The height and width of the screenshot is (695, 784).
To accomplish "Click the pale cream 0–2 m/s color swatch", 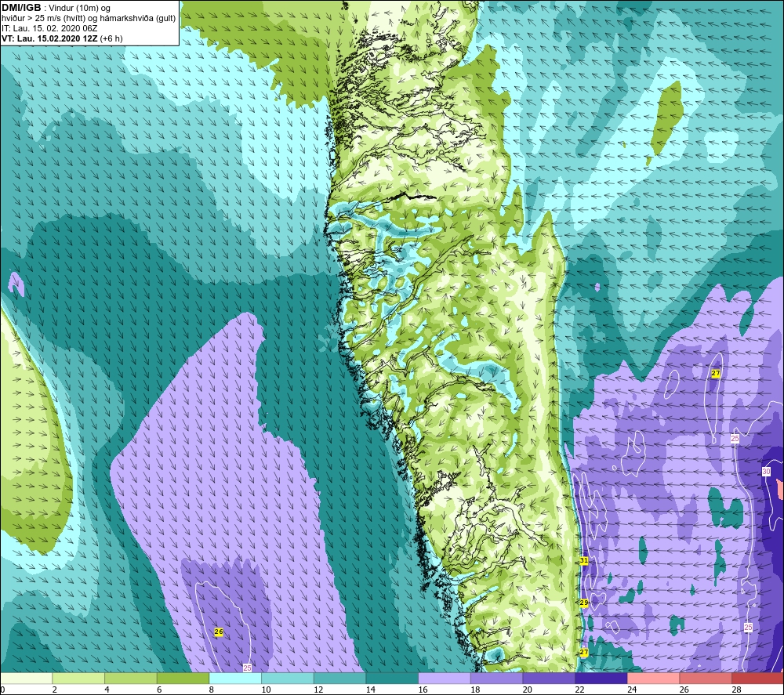I will (26, 679).
